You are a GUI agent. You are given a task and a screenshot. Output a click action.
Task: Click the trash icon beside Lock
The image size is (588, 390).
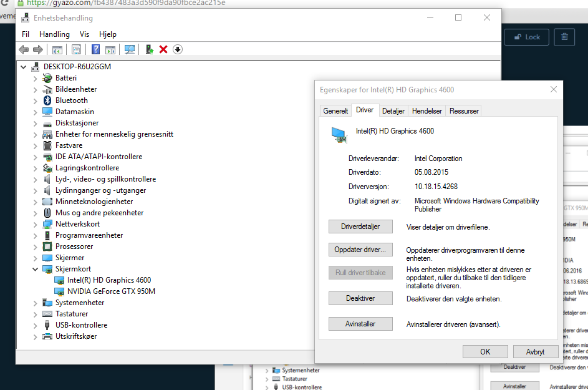[564, 37]
